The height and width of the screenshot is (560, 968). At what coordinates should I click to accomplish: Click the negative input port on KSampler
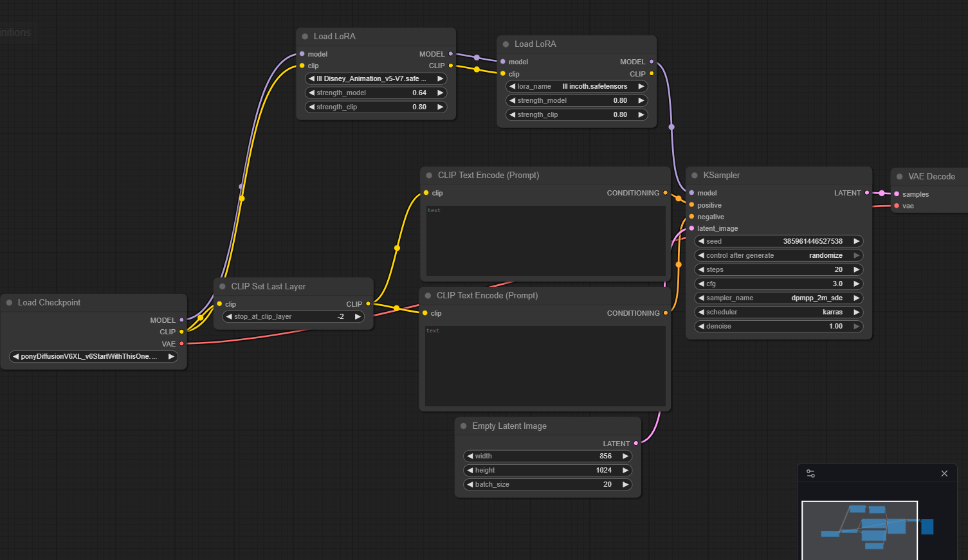point(691,217)
